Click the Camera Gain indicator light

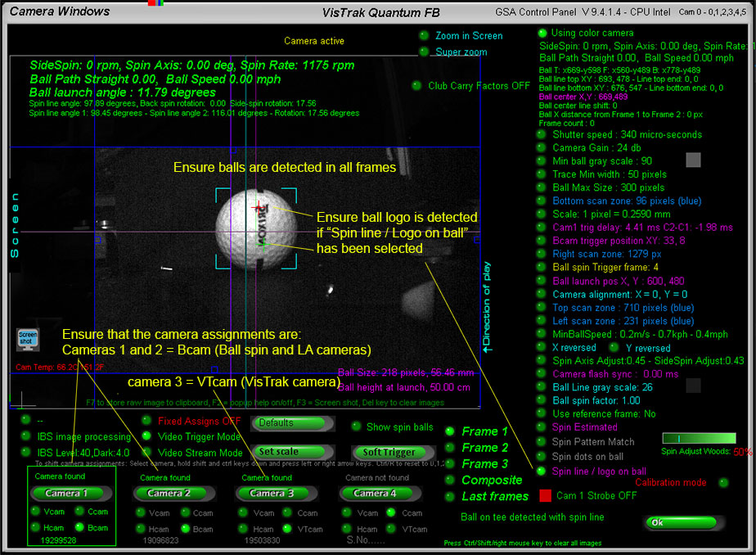(542, 147)
